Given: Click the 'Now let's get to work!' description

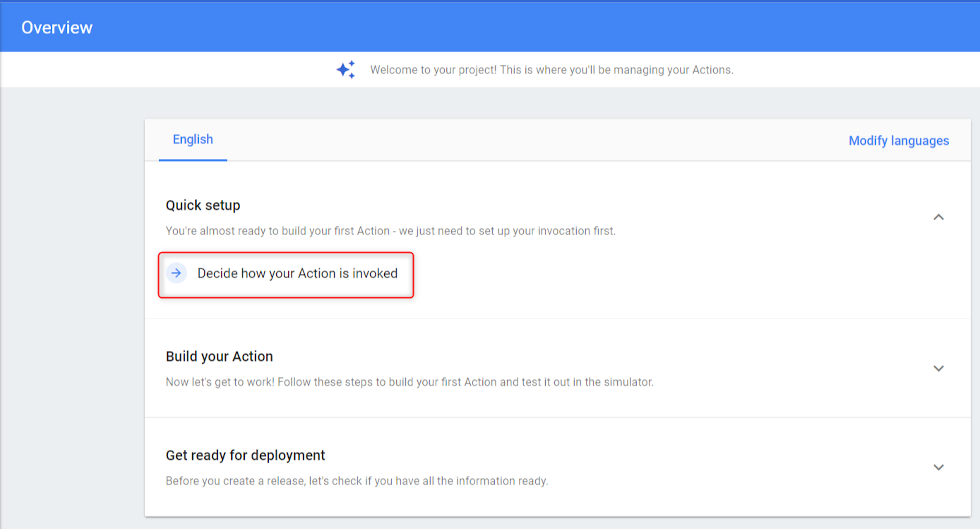Looking at the screenshot, I should 410,382.
